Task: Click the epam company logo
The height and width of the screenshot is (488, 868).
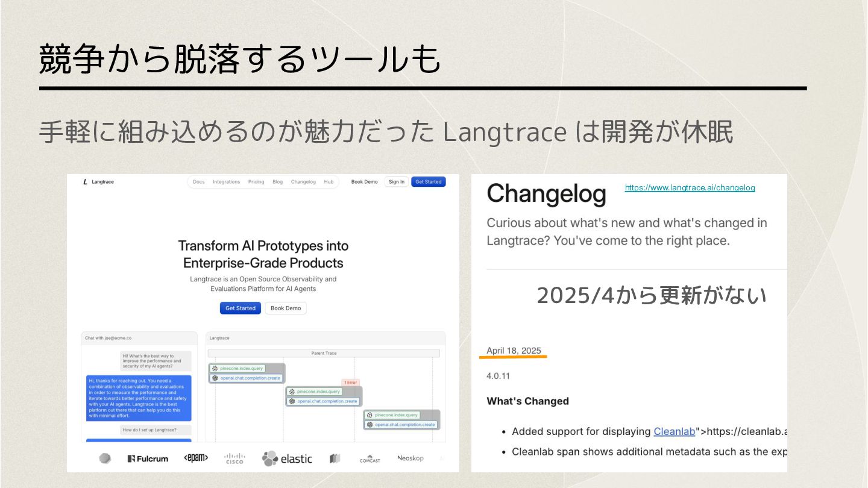Action: 196,458
